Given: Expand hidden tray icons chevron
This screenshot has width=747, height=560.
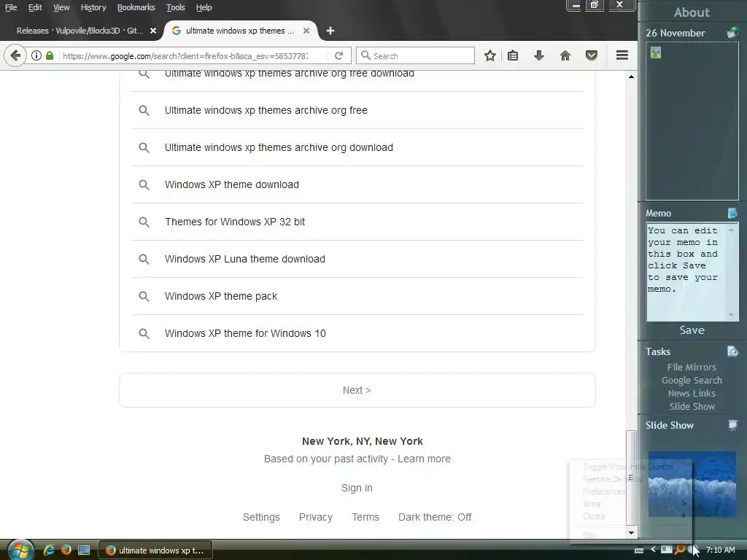Looking at the screenshot, I should 653,550.
